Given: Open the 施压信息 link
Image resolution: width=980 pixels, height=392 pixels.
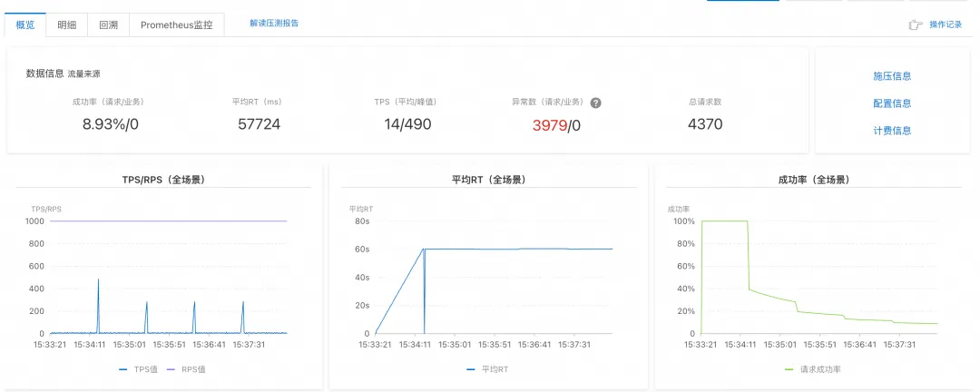Looking at the screenshot, I should pos(892,76).
